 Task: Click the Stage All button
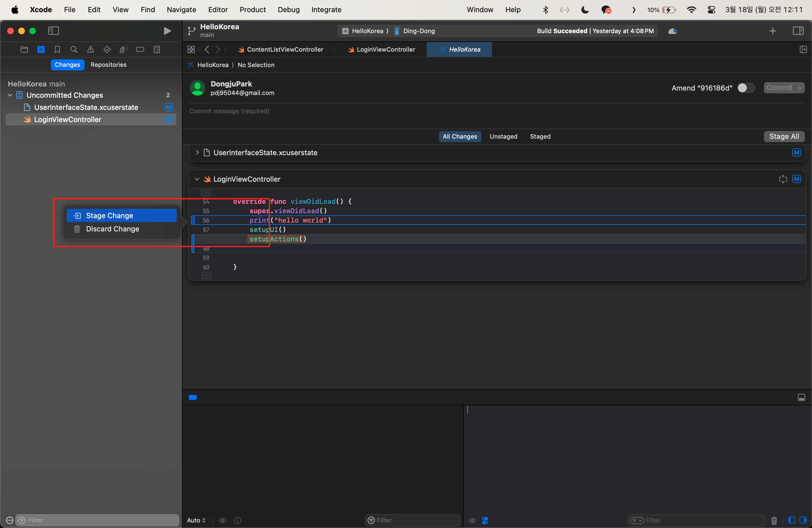click(x=784, y=136)
